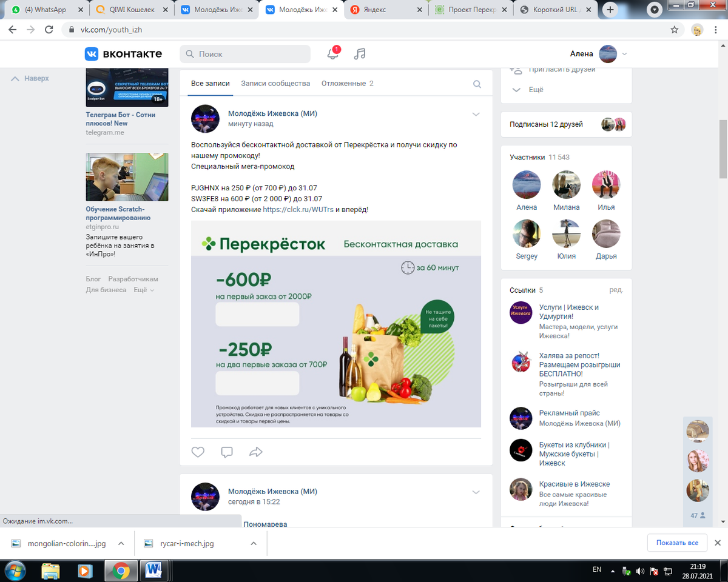
Task: Open member Sergey's avatar
Action: [527, 233]
